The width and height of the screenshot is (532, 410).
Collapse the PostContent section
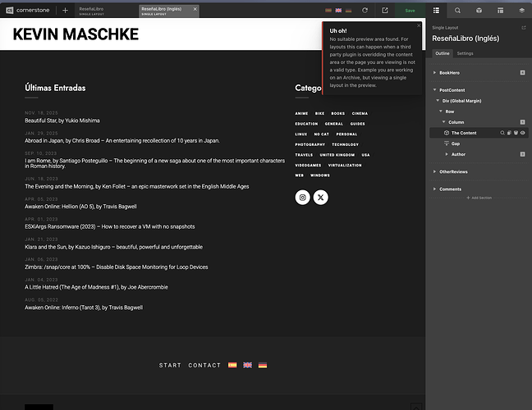click(x=434, y=90)
